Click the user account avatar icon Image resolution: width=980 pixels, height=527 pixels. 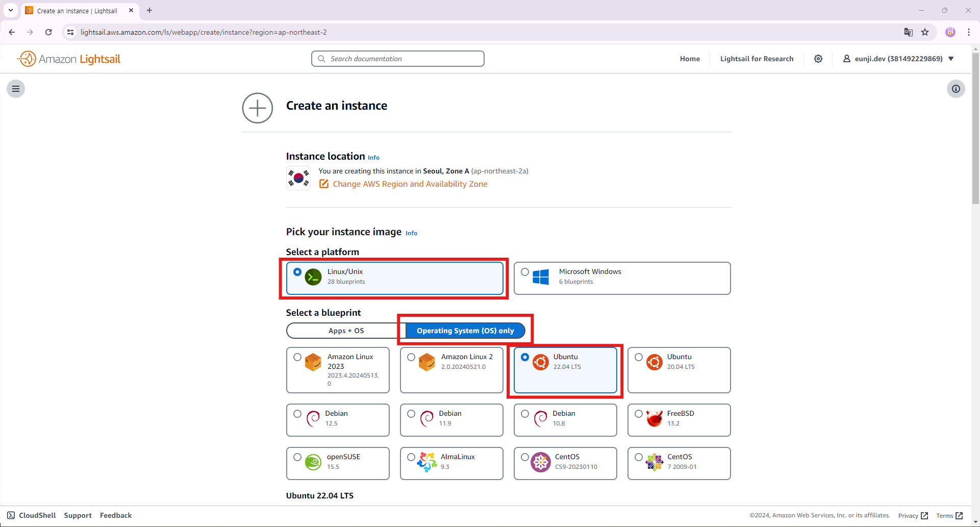(846, 59)
